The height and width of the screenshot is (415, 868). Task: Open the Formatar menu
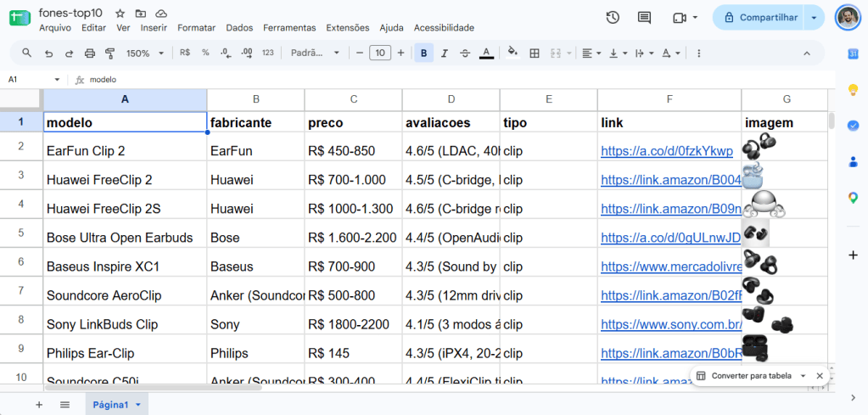point(197,28)
